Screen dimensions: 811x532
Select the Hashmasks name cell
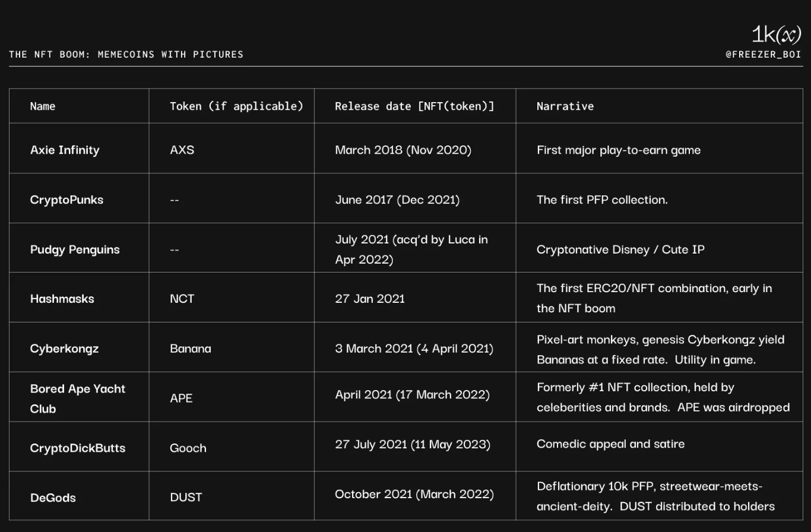[x=62, y=299]
